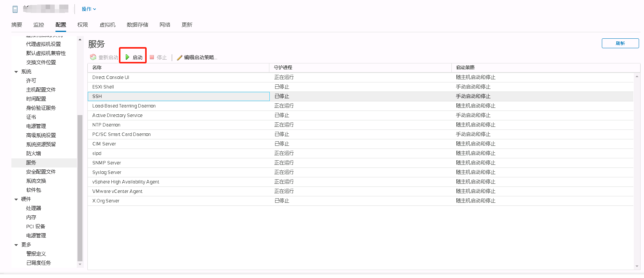Open PCI 设备 in sidebar
This screenshot has height=278, width=644.
36,226
